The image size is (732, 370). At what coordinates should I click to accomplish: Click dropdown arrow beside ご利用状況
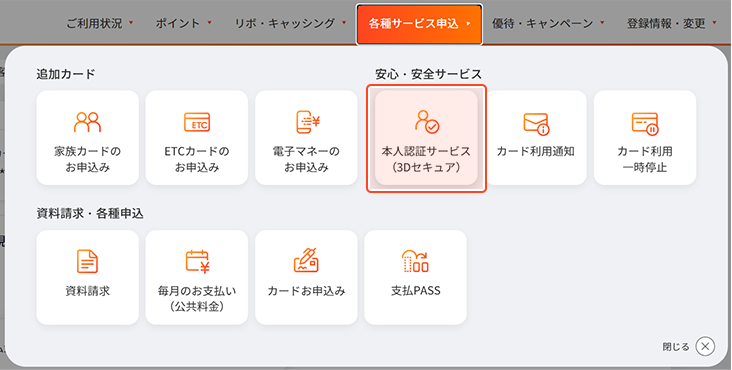[x=131, y=22]
